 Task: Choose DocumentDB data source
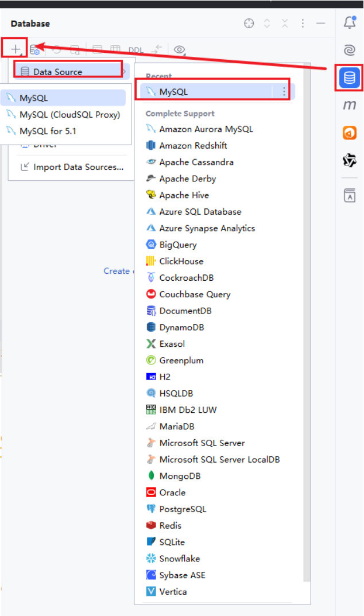179,311
